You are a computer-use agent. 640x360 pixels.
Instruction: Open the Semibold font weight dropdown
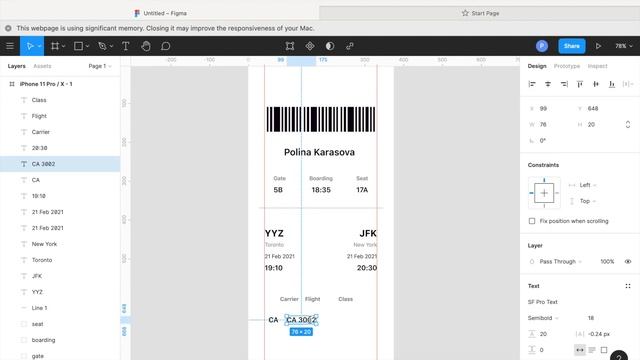[543, 318]
